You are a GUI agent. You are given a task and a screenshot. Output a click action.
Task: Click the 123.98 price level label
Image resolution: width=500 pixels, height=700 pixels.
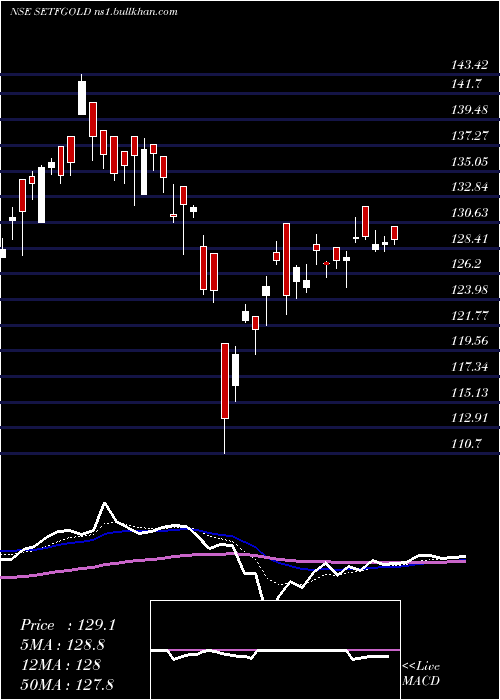pyautogui.click(x=469, y=291)
